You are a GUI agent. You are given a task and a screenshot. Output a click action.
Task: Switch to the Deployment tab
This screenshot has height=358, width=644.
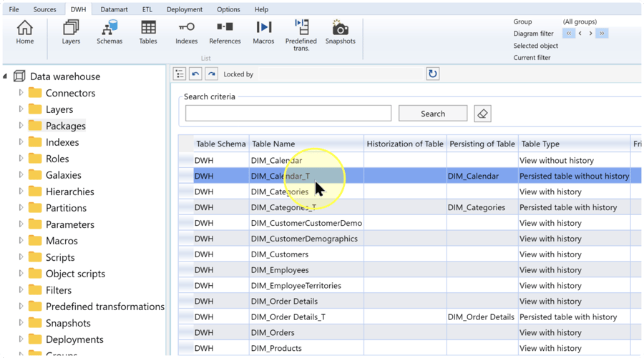point(185,9)
